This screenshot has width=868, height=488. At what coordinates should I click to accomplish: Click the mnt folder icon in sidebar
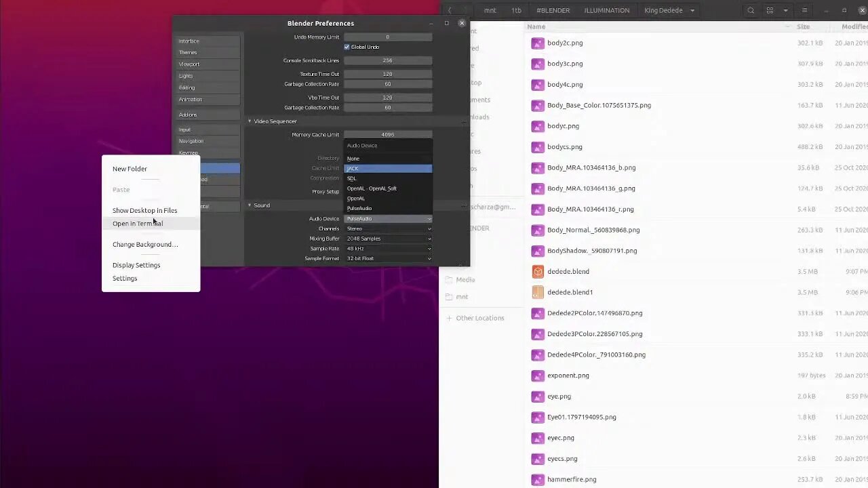pyautogui.click(x=449, y=297)
